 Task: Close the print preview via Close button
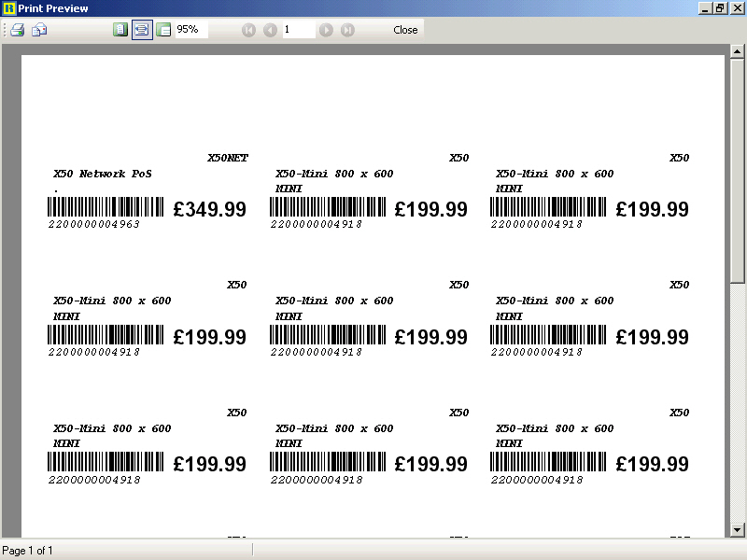coord(405,30)
